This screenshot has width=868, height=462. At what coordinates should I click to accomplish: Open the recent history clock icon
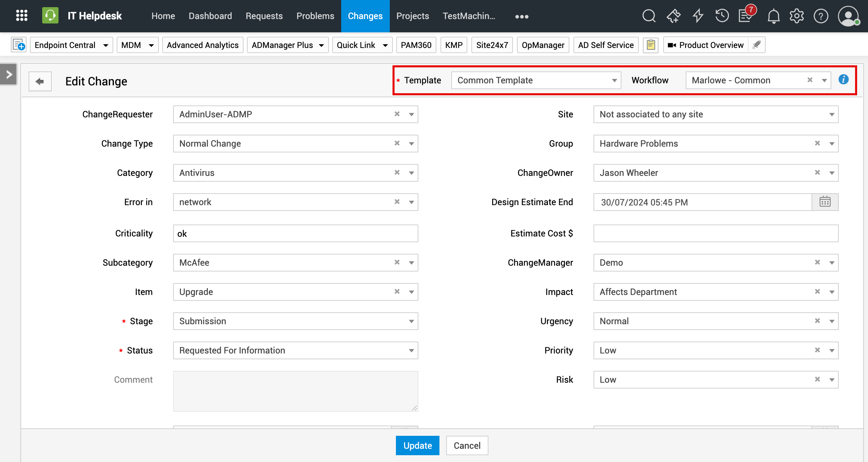click(x=722, y=16)
